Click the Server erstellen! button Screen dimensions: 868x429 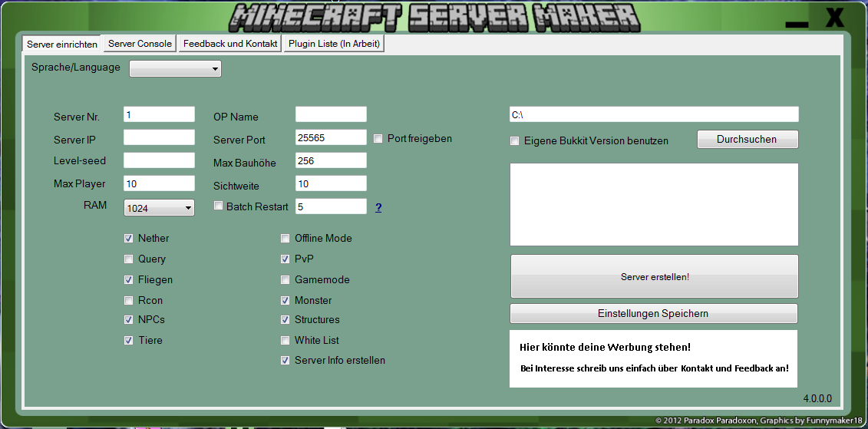[655, 277]
